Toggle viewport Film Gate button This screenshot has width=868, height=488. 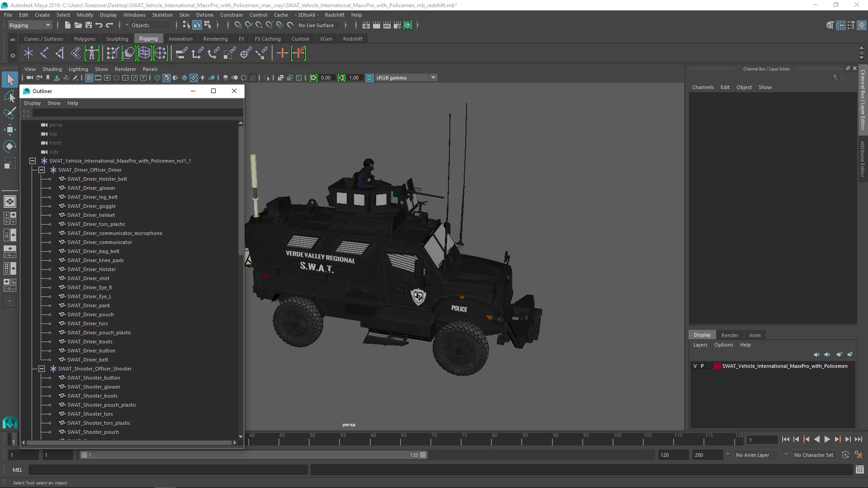98,78
